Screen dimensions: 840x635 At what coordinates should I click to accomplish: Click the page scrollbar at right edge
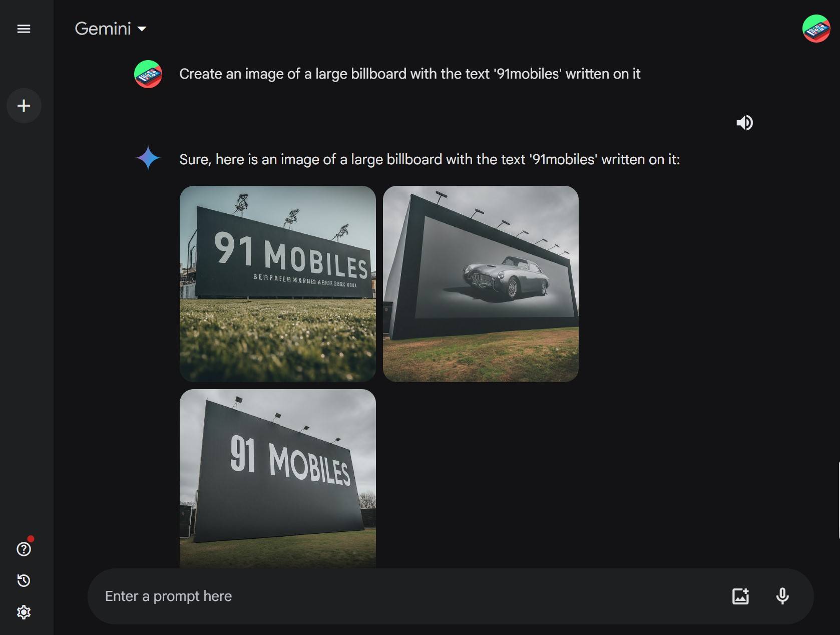[838, 501]
